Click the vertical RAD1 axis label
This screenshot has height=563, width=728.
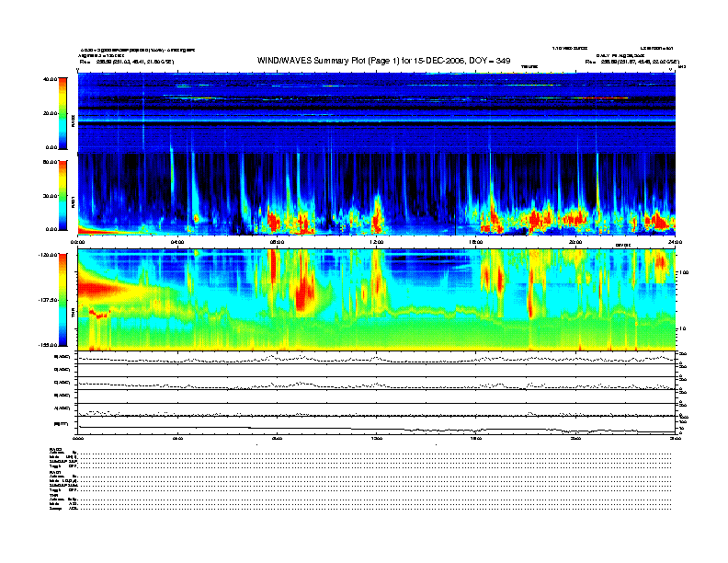pos(73,202)
